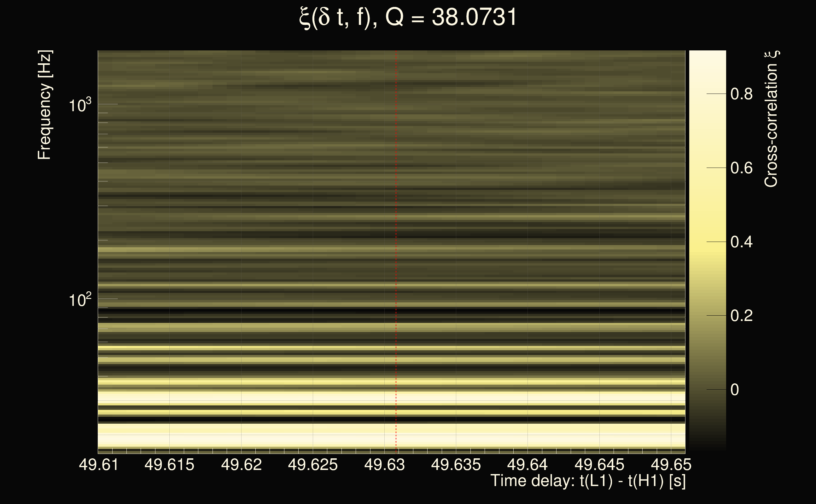
Task: Click the Frequency [Hz] y-axis label
Action: coord(44,105)
